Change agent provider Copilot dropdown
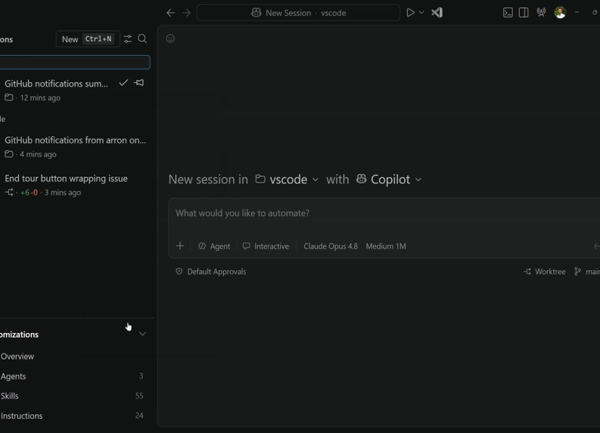Image resolution: width=600 pixels, height=433 pixels. 389,179
